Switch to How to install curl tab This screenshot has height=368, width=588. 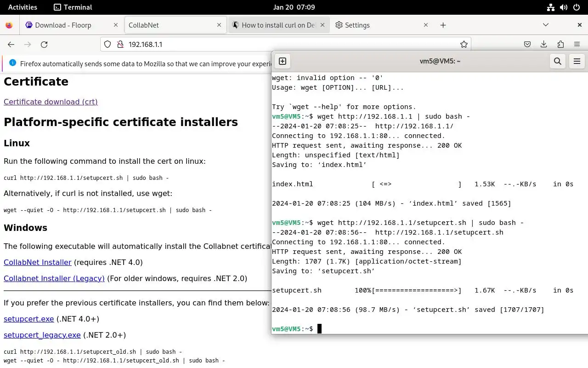279,25
